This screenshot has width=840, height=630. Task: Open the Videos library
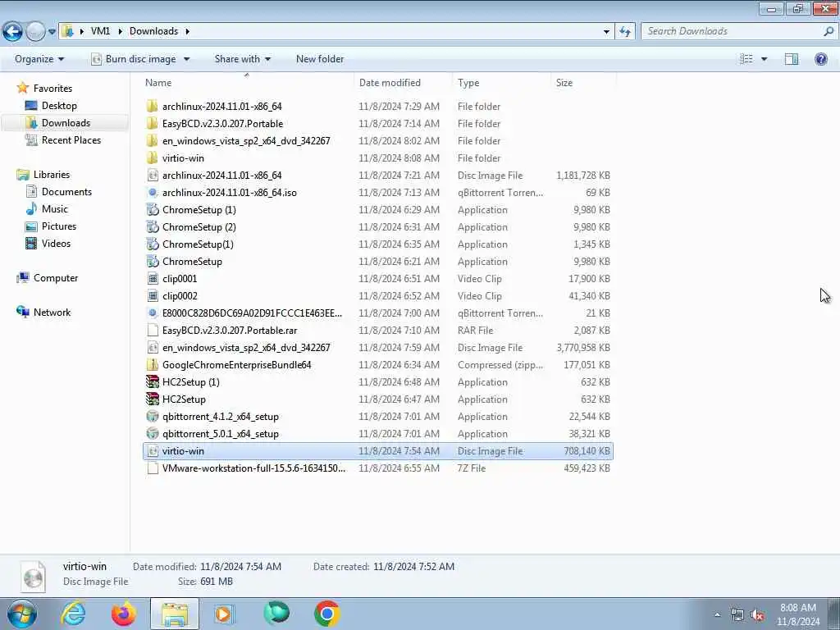56,243
